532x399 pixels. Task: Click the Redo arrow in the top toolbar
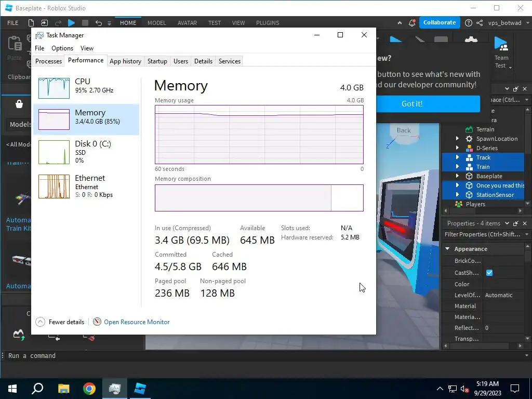pyautogui.click(x=58, y=23)
